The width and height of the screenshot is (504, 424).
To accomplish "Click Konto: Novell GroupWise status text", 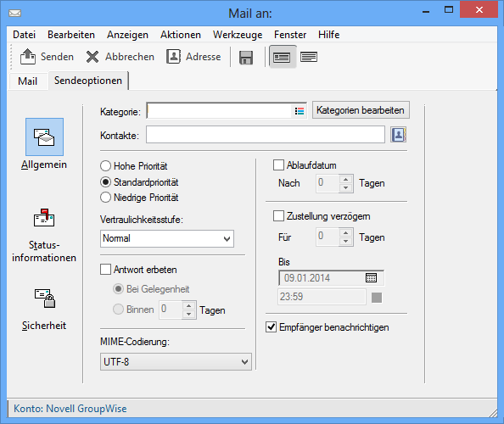I will point(70,409).
